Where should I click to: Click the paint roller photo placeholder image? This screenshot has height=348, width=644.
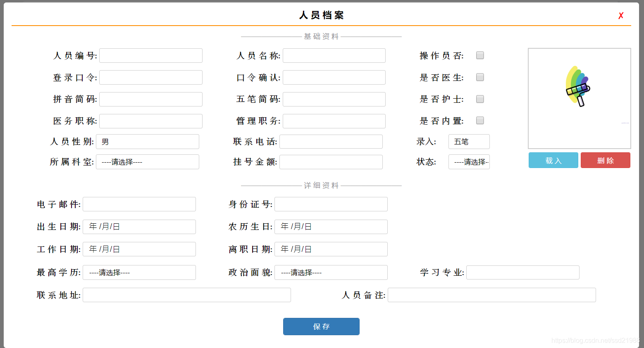coord(579,98)
